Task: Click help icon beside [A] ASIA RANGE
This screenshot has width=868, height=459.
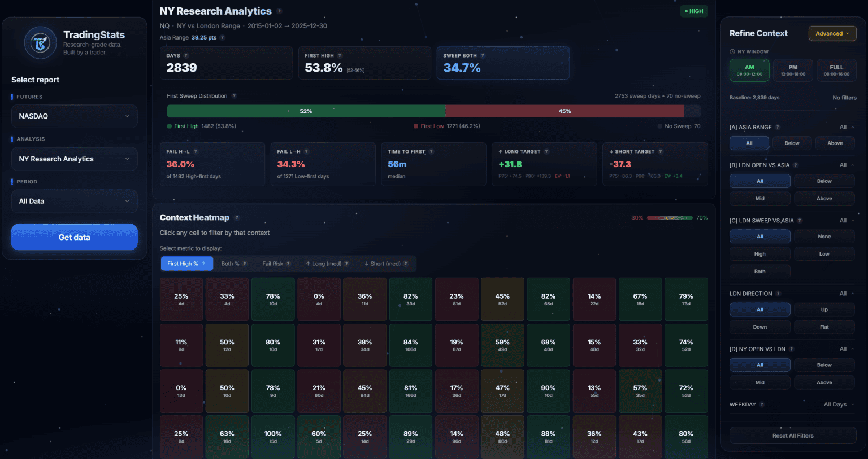Action: (778, 127)
